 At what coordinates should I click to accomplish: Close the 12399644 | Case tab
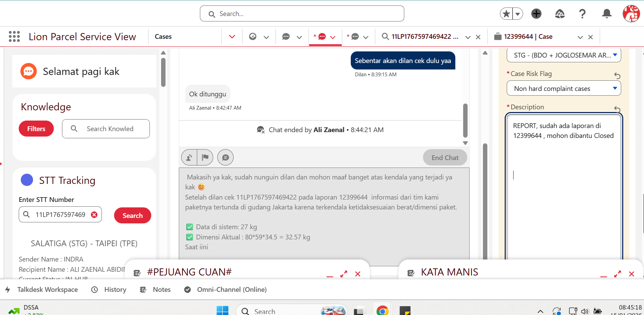591,37
